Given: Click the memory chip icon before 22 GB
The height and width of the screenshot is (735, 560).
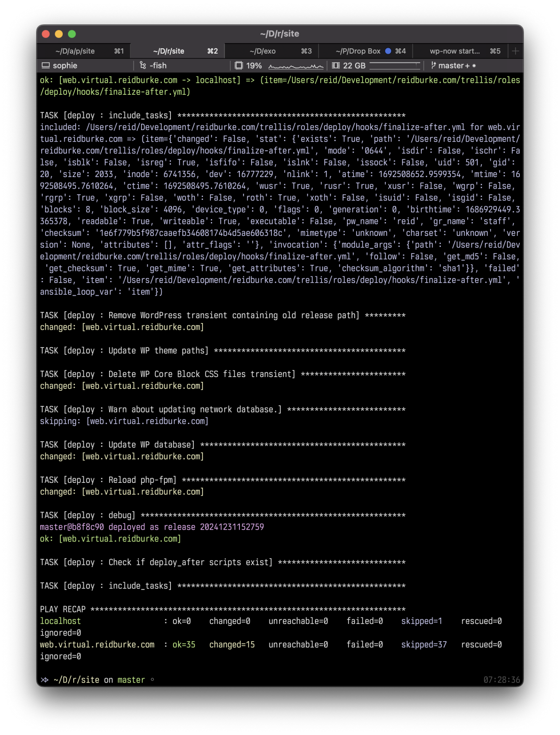Looking at the screenshot, I should tap(335, 66).
